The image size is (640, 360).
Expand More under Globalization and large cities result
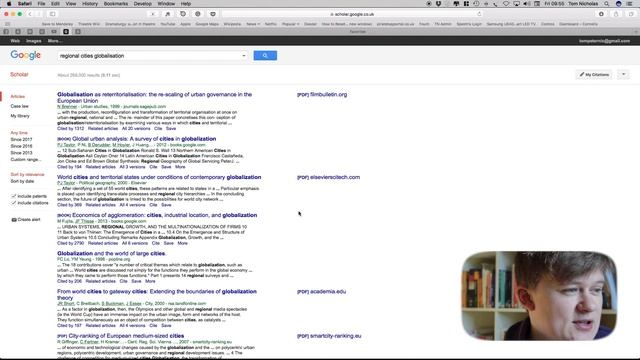tap(150, 281)
